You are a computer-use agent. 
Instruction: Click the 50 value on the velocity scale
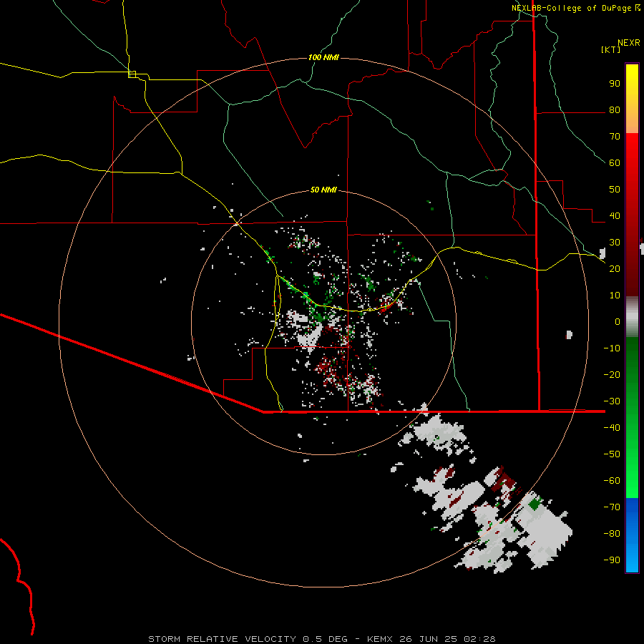pos(615,190)
